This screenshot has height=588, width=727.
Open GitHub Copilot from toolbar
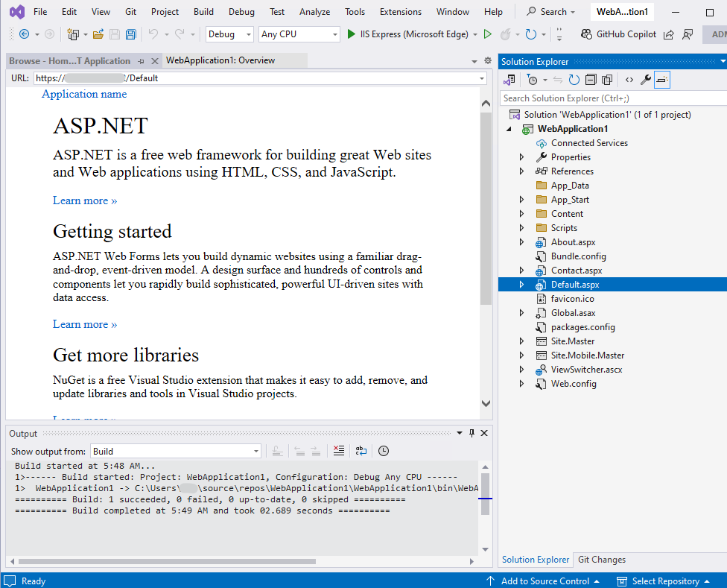[618, 34]
